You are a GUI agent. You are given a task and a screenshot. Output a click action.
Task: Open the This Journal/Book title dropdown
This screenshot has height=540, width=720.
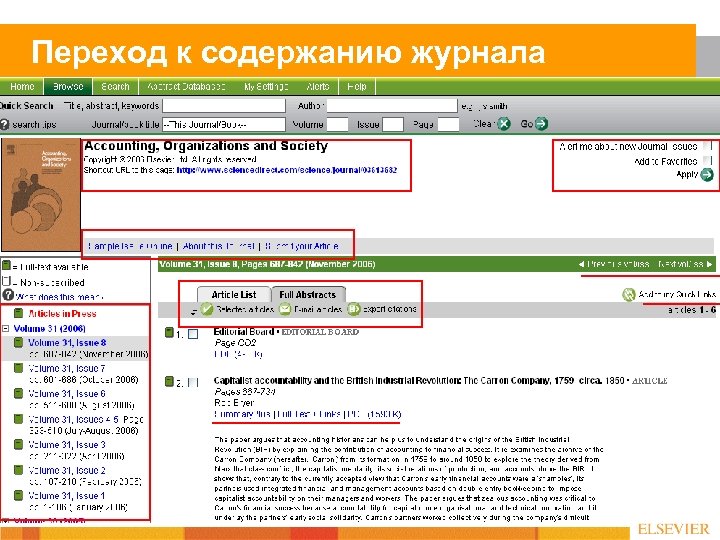point(224,124)
